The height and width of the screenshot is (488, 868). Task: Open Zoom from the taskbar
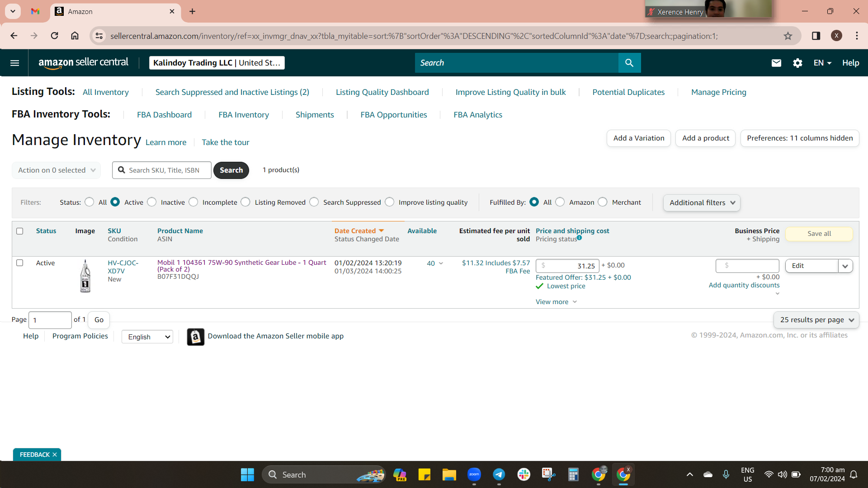coord(474,474)
